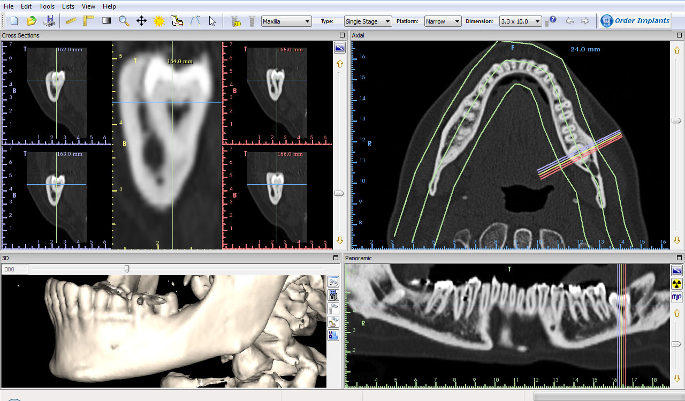Screen dimensions: 685x401
Task: Click the Panoramic vertical slider handle
Action: pyautogui.click(x=676, y=344)
